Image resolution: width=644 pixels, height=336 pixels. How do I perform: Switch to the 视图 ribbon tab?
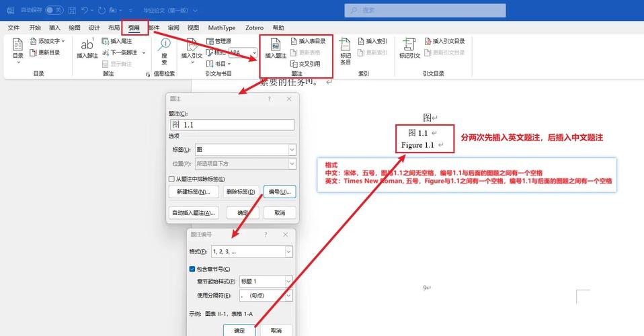[x=193, y=28]
